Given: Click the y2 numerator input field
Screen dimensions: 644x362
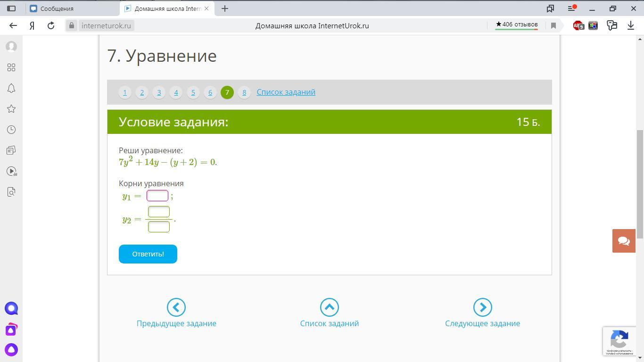Looking at the screenshot, I should 159,212.
